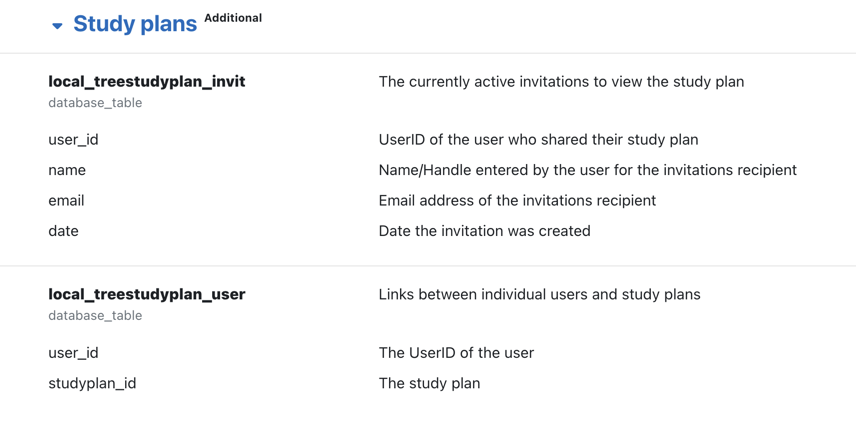Click the Study plans heading link
The image size is (856, 436).
tap(134, 25)
